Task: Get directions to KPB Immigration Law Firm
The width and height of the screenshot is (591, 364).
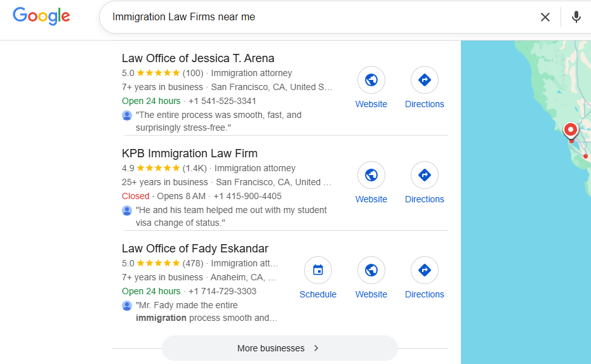Action: tap(425, 176)
